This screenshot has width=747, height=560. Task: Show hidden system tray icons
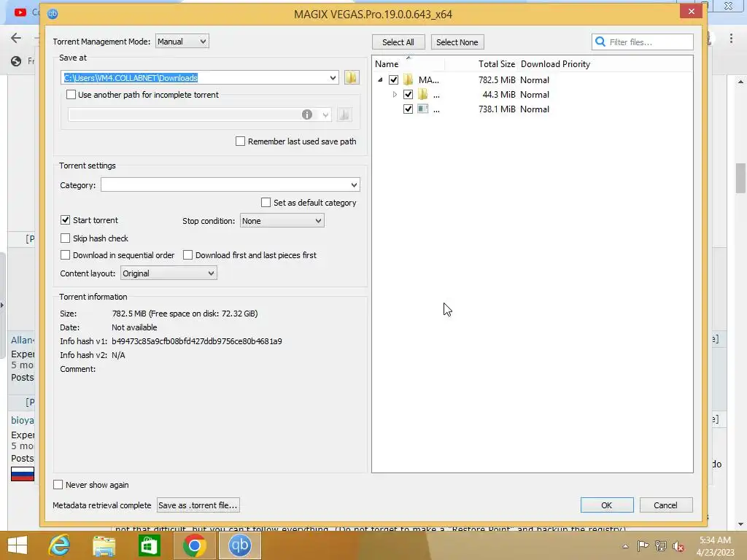click(625, 546)
